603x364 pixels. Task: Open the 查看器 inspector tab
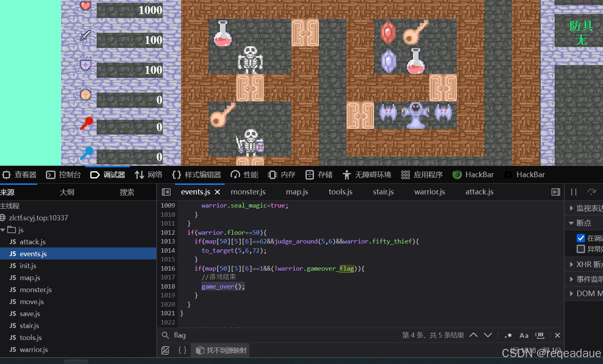click(19, 175)
